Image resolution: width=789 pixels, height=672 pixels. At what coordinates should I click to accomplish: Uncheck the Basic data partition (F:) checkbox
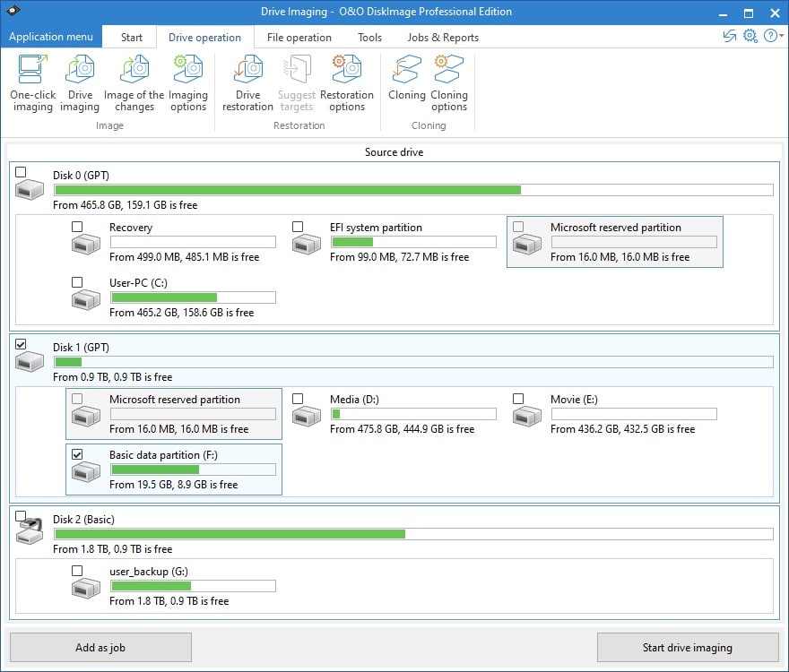pyautogui.click(x=76, y=454)
